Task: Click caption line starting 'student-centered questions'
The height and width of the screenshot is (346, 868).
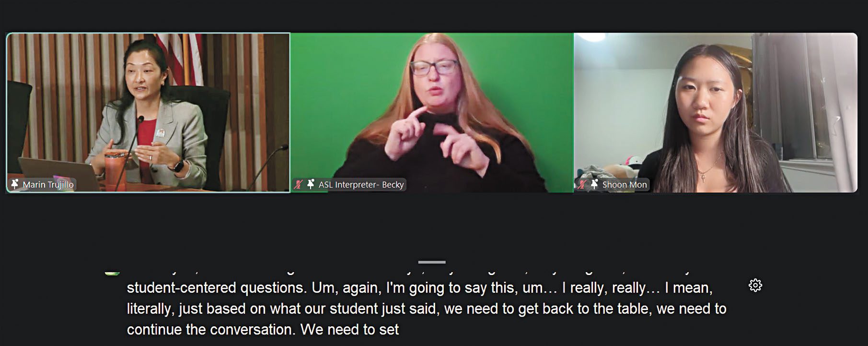Action: pos(419,287)
